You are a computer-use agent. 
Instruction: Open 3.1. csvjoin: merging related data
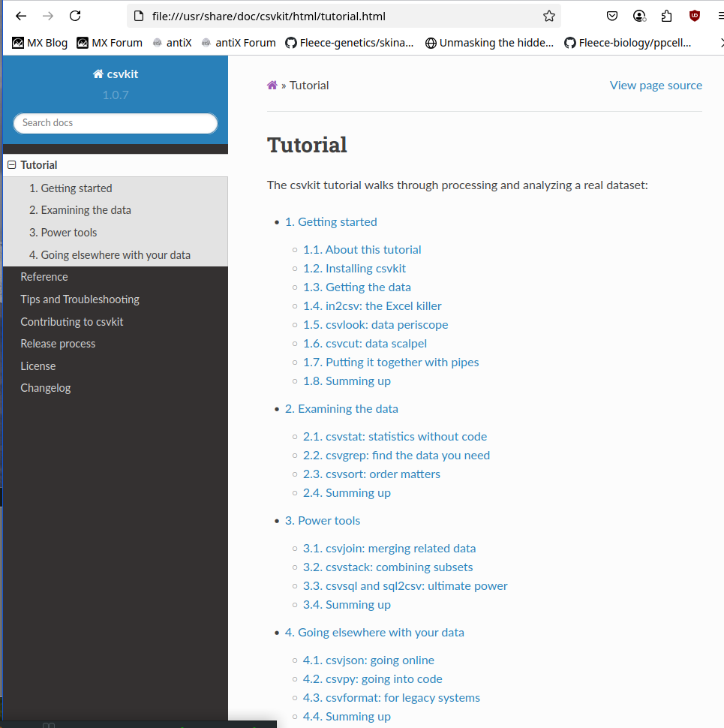tap(389, 549)
